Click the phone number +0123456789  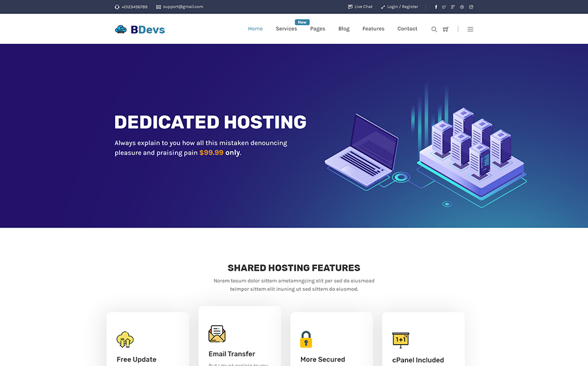pos(134,7)
